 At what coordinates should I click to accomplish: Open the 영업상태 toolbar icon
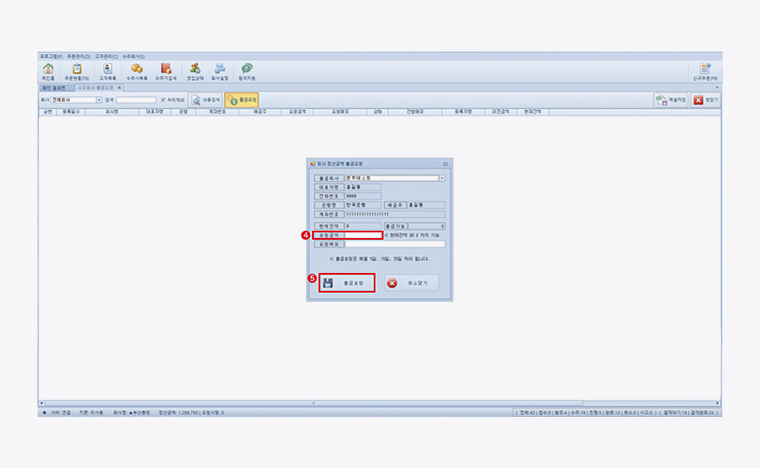[195, 71]
